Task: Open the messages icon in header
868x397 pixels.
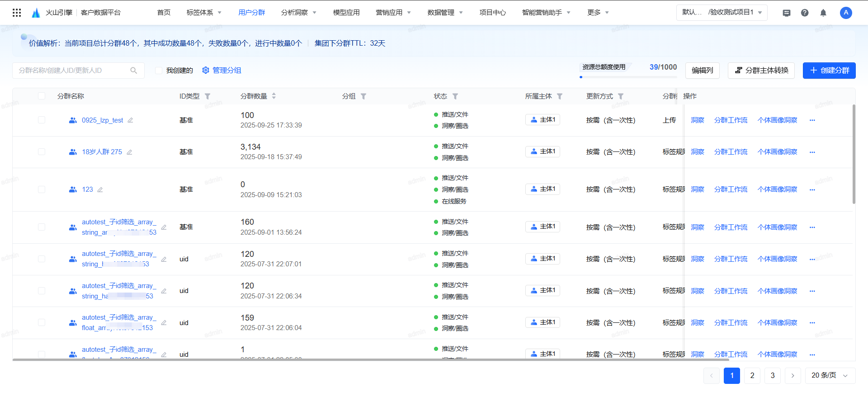Action: coord(787,13)
